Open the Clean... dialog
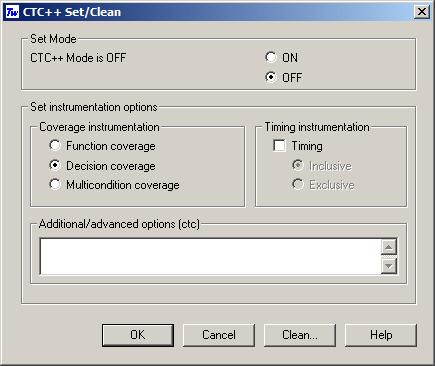 (300, 335)
